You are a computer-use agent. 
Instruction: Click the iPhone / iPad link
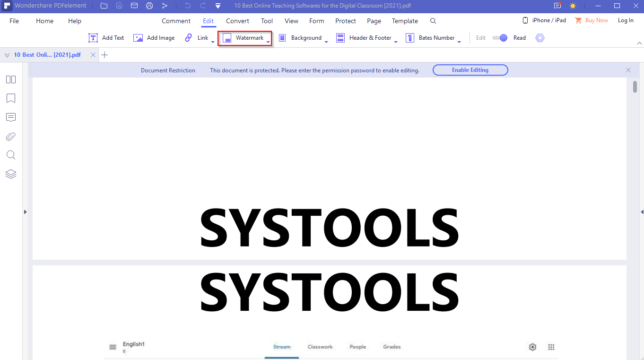pos(544,20)
